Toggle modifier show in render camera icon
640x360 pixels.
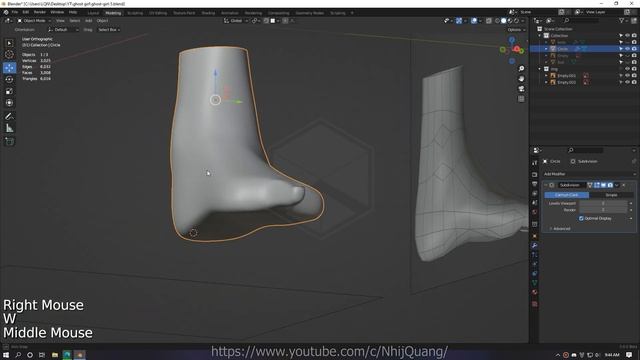[610, 185]
